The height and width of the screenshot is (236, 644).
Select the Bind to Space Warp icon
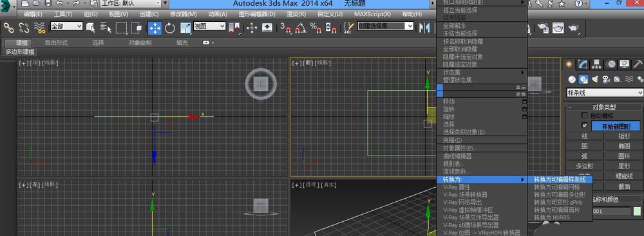coord(39,28)
